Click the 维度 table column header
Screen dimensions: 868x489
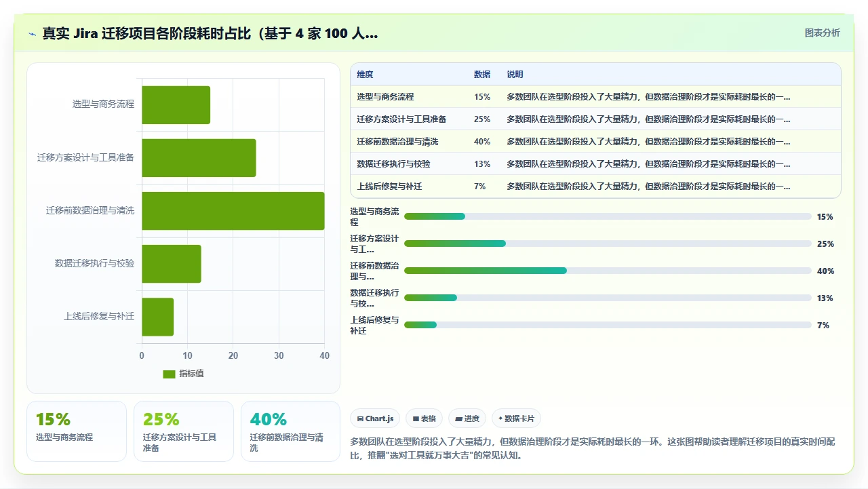[x=365, y=75]
